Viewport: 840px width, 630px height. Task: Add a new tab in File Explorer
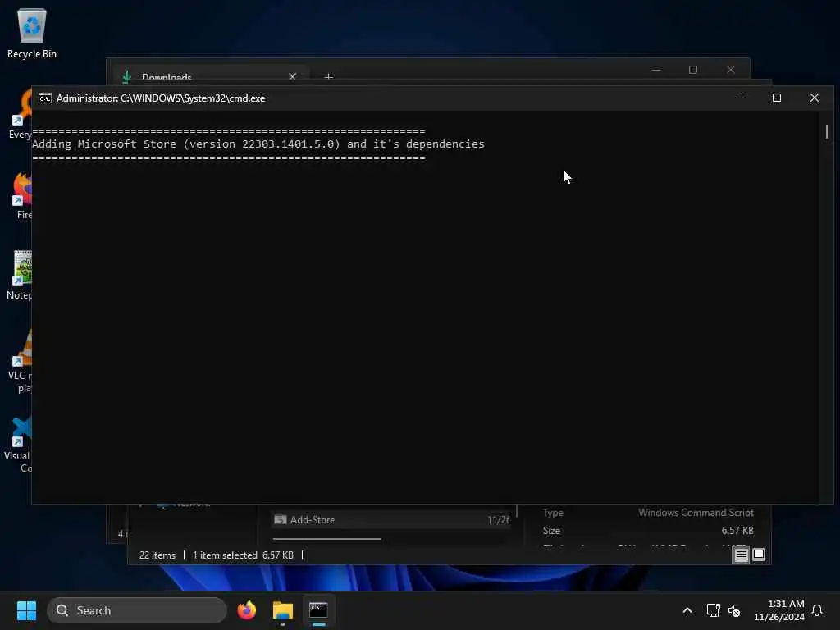pos(329,77)
